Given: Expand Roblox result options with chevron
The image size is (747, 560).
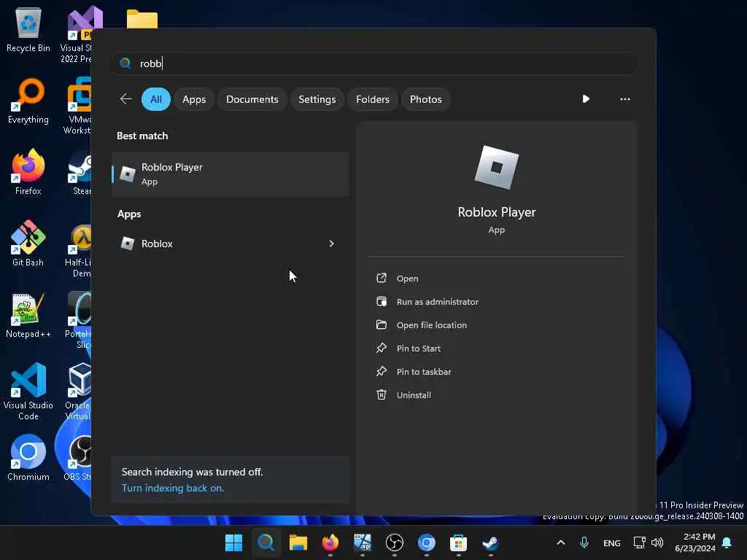Looking at the screenshot, I should [x=331, y=244].
